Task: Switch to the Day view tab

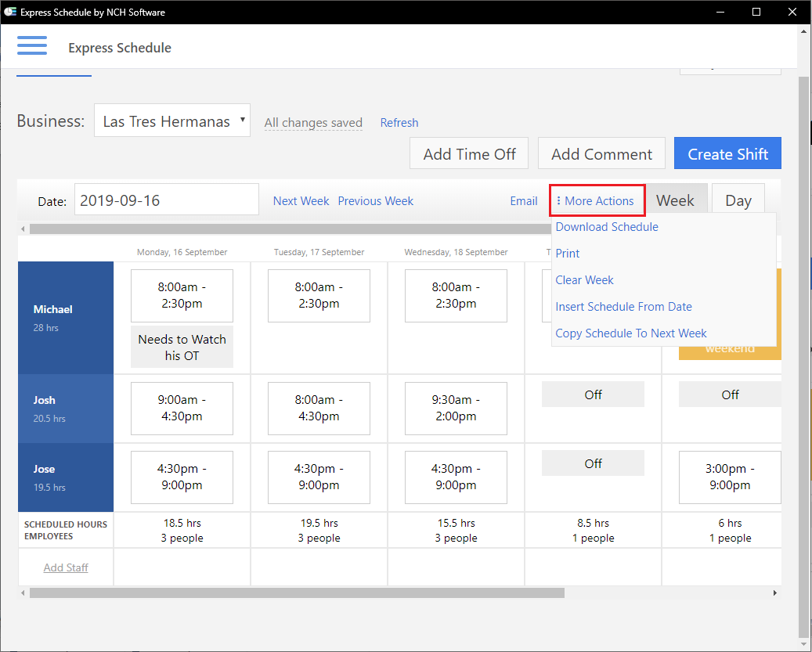Action: pyautogui.click(x=737, y=200)
